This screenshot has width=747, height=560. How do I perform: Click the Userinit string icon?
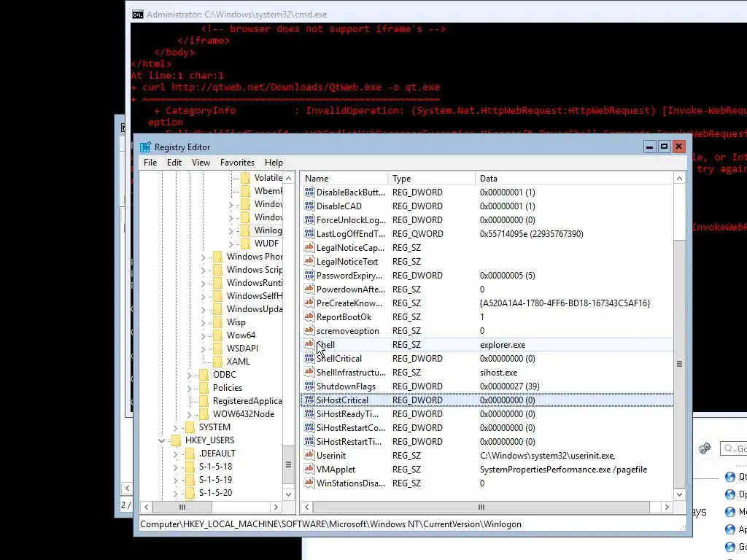tap(309, 455)
